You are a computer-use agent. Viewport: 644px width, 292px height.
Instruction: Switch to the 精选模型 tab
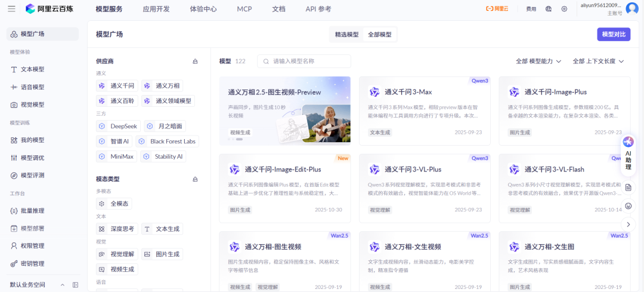pos(346,35)
